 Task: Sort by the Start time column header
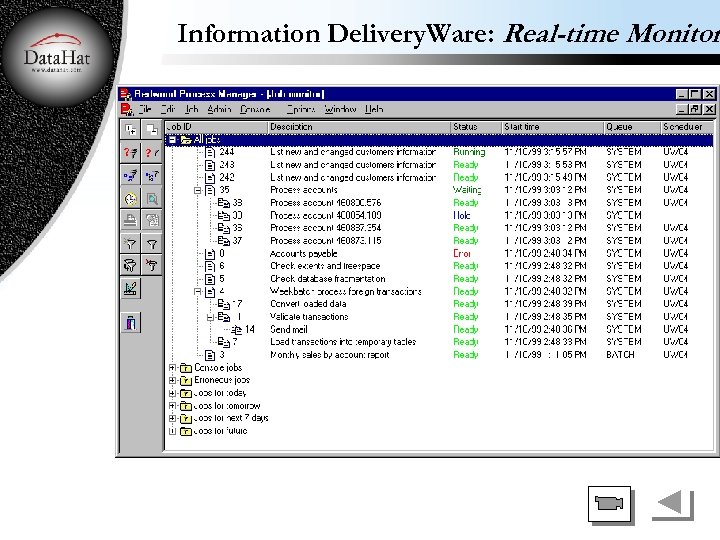coord(552,127)
